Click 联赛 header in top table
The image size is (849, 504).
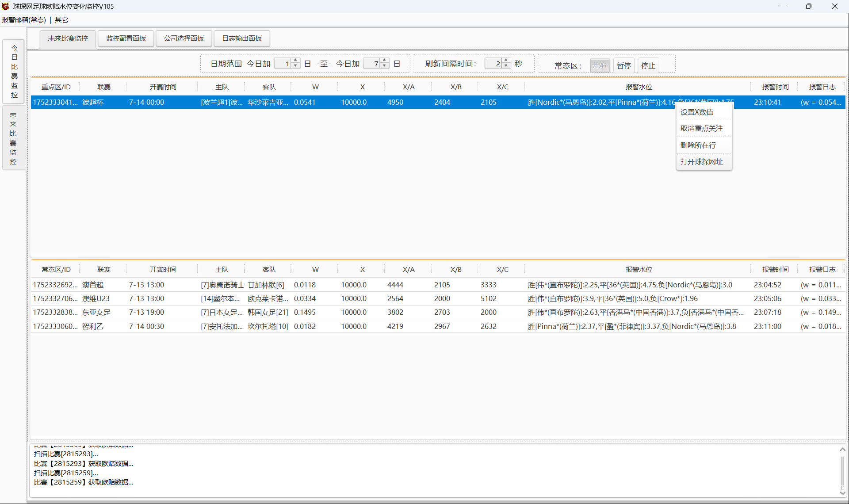pyautogui.click(x=103, y=87)
